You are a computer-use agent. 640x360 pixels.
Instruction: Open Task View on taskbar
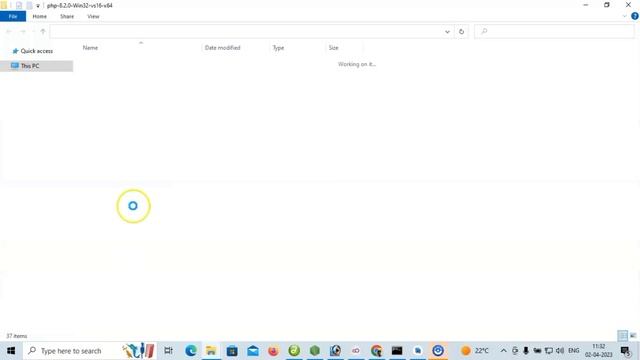169,351
